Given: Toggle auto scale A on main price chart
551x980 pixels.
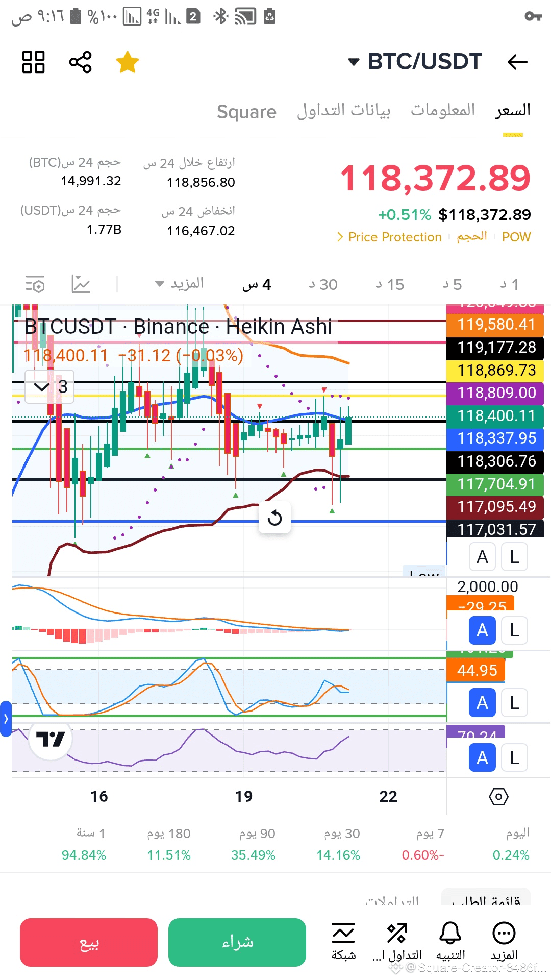Looking at the screenshot, I should click(482, 557).
